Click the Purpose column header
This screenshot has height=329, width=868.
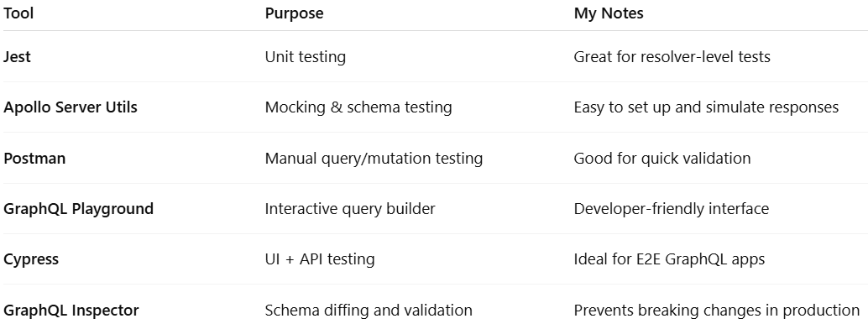coord(294,13)
